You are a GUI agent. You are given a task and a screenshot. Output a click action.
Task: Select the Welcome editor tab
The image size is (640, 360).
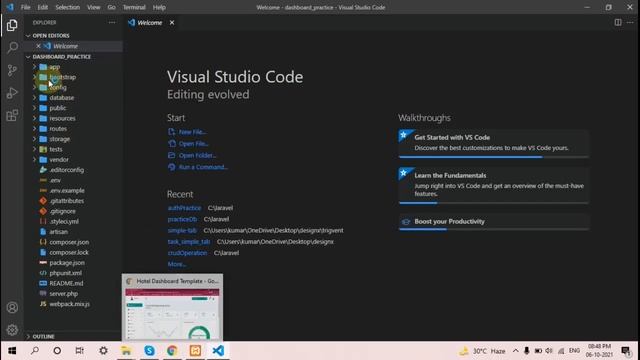click(x=149, y=22)
